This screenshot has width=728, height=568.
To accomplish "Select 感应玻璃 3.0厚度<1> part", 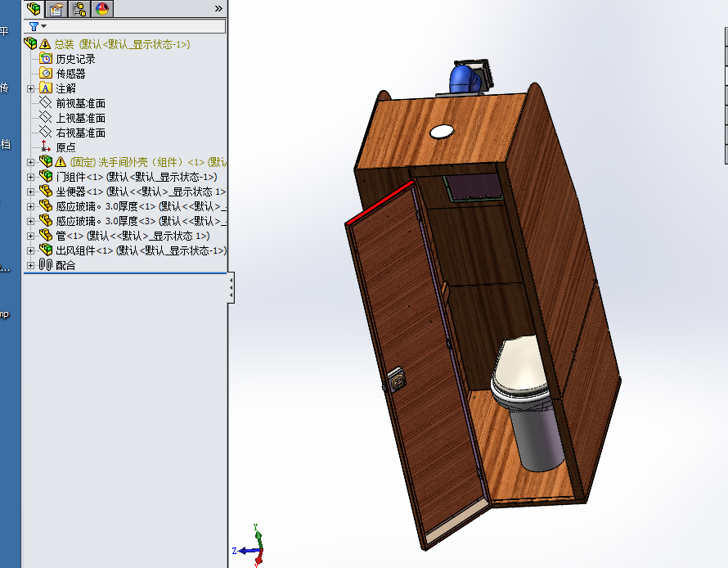I will pyautogui.click(x=142, y=207).
